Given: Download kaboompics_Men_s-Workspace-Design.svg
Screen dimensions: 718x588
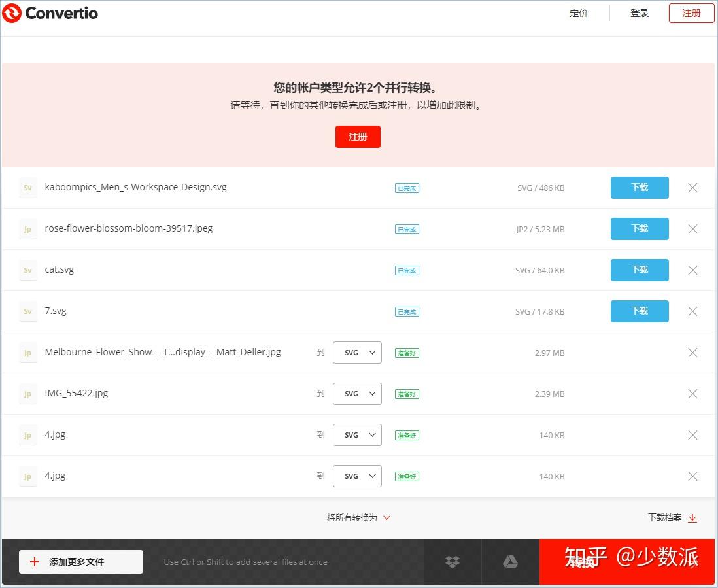Looking at the screenshot, I should click(x=640, y=187).
